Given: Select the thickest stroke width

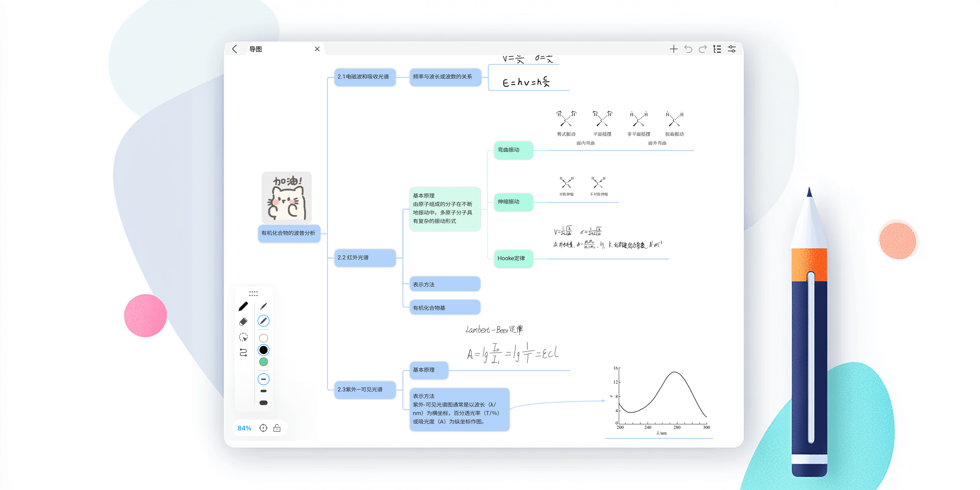Looking at the screenshot, I should (263, 403).
